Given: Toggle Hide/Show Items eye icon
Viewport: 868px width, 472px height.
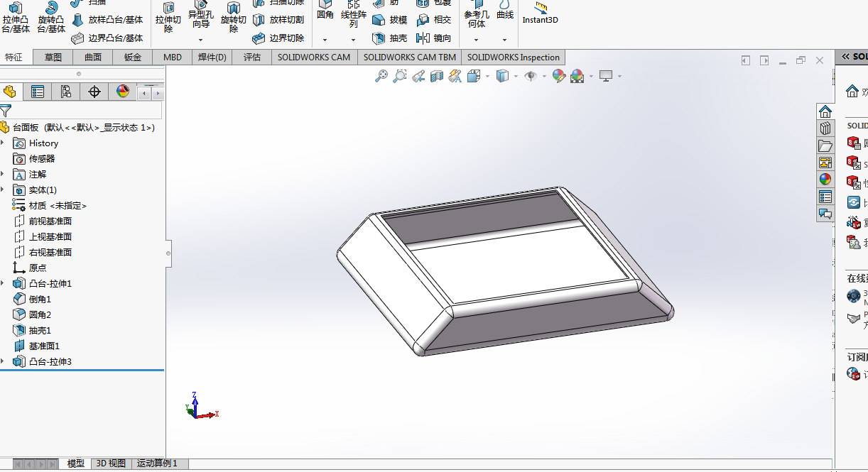Looking at the screenshot, I should [x=531, y=76].
